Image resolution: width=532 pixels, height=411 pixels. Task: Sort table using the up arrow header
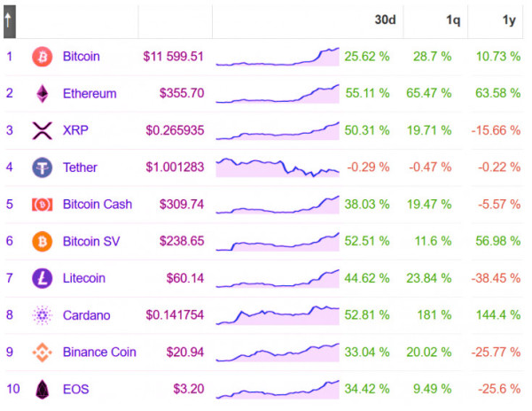coord(10,21)
